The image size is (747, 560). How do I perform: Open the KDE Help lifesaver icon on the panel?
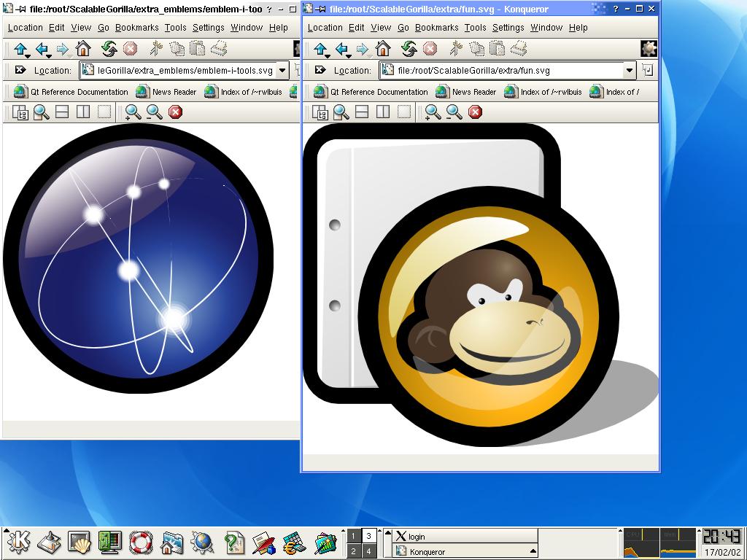[141, 542]
